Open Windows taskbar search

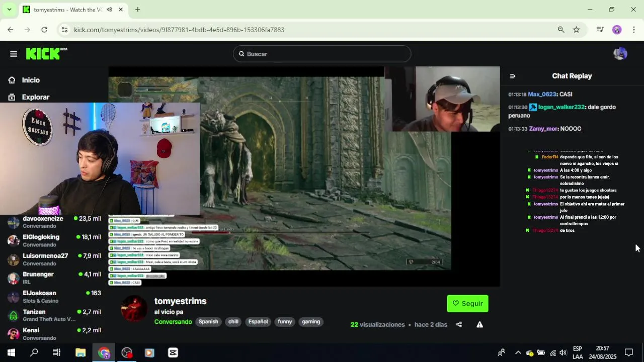(x=34, y=352)
